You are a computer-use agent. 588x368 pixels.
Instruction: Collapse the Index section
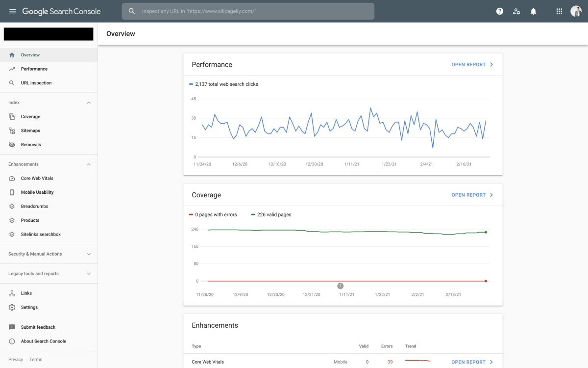89,103
